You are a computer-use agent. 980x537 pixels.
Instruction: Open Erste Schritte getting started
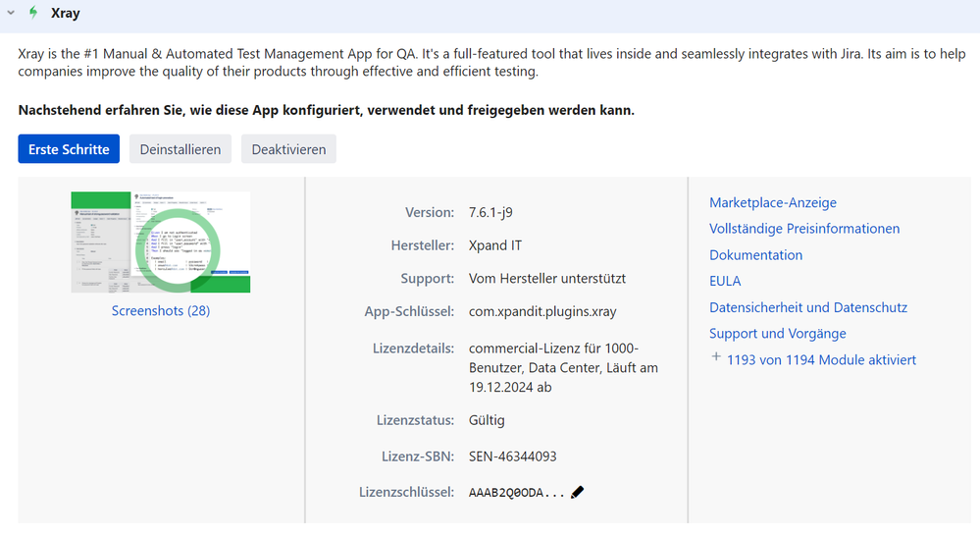pyautogui.click(x=69, y=149)
